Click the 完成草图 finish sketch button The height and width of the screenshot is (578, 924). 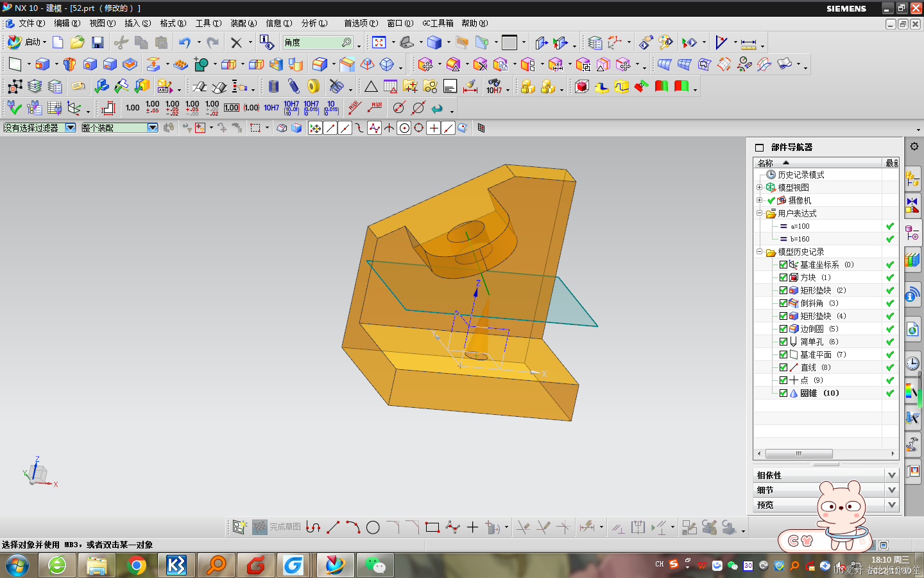pyautogui.click(x=277, y=527)
